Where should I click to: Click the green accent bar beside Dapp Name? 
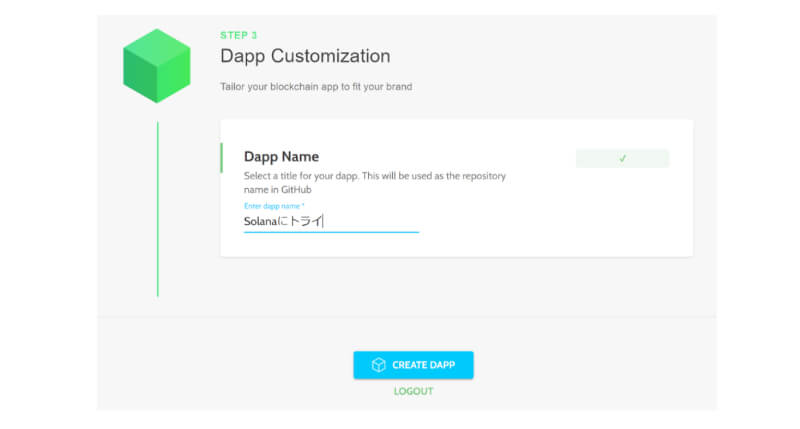[221, 158]
